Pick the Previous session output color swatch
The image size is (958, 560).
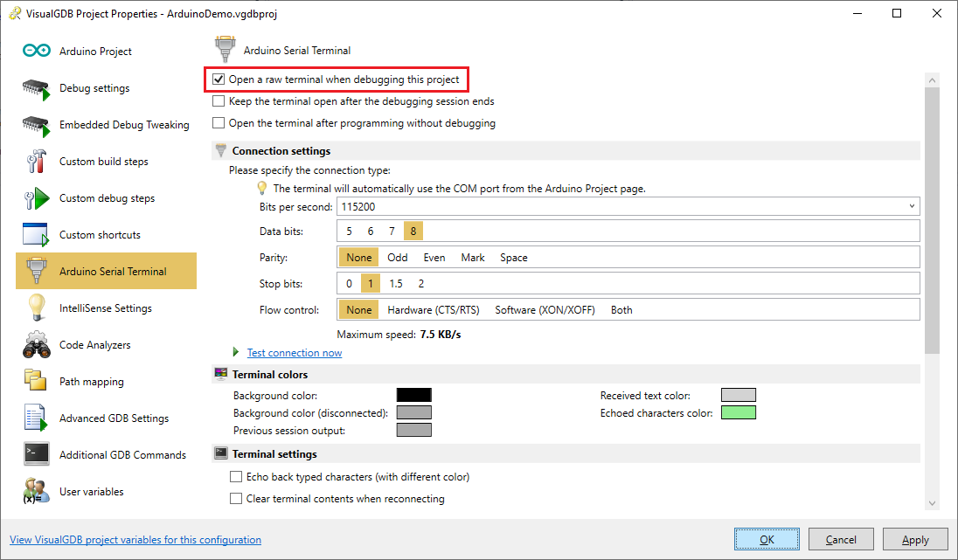pos(414,430)
